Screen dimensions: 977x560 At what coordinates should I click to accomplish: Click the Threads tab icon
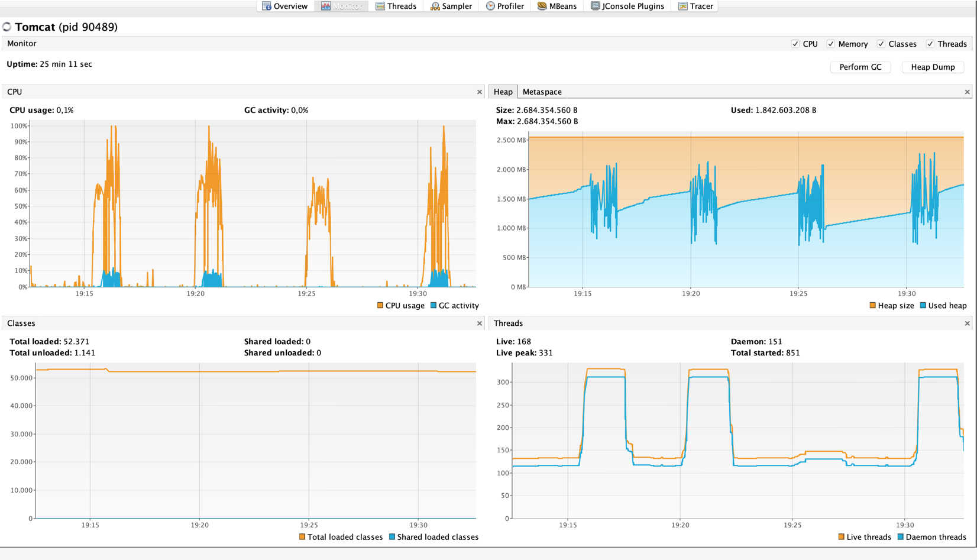tap(380, 6)
